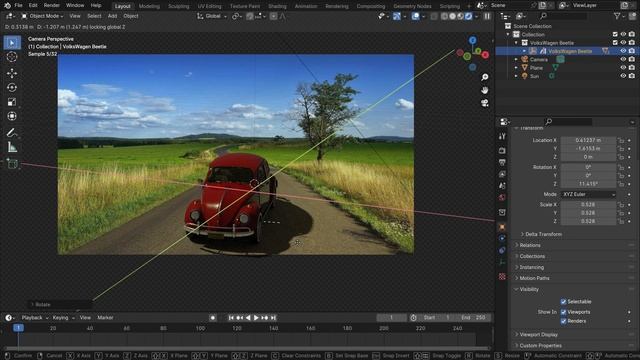
Task: Expand the Relations panel
Action: coord(530,245)
